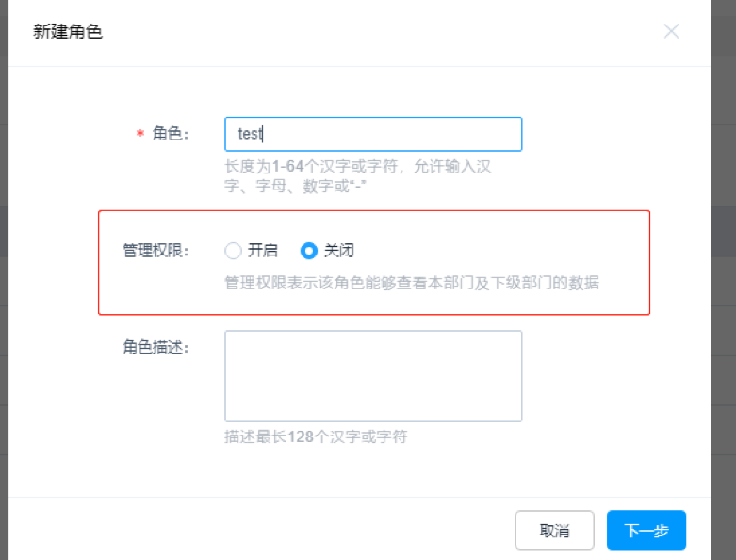This screenshot has width=736, height=560.
Task: Click the 角色 field label
Action: (170, 134)
